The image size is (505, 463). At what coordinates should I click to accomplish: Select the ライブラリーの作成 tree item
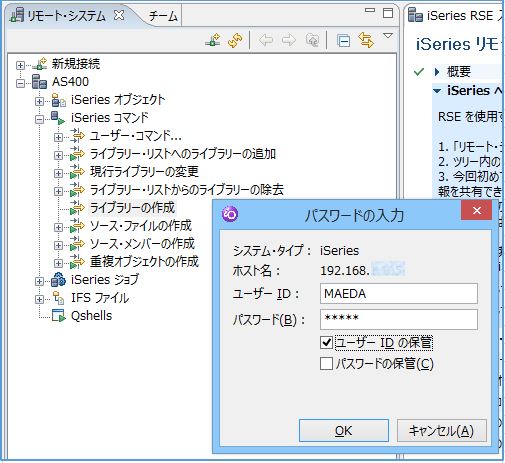(132, 208)
